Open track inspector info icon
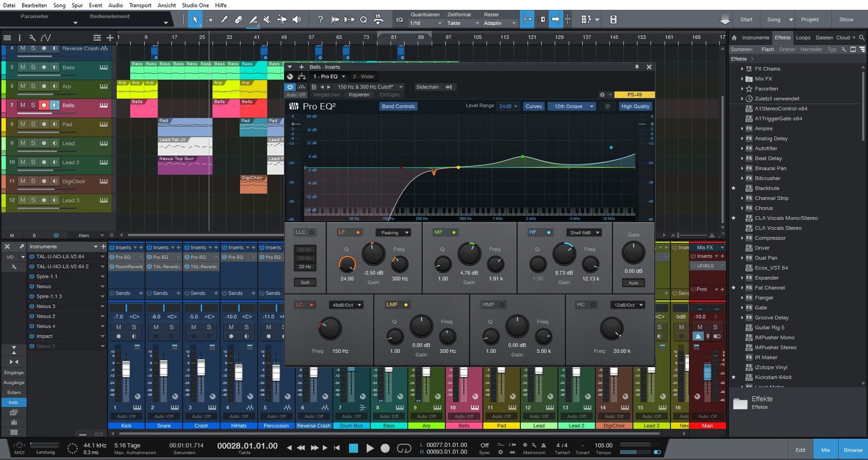The width and height of the screenshot is (868, 460). tap(20, 37)
